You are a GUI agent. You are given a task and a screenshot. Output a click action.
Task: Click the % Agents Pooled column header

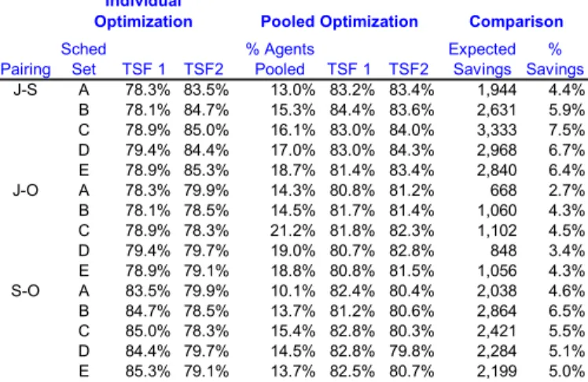coord(280,59)
